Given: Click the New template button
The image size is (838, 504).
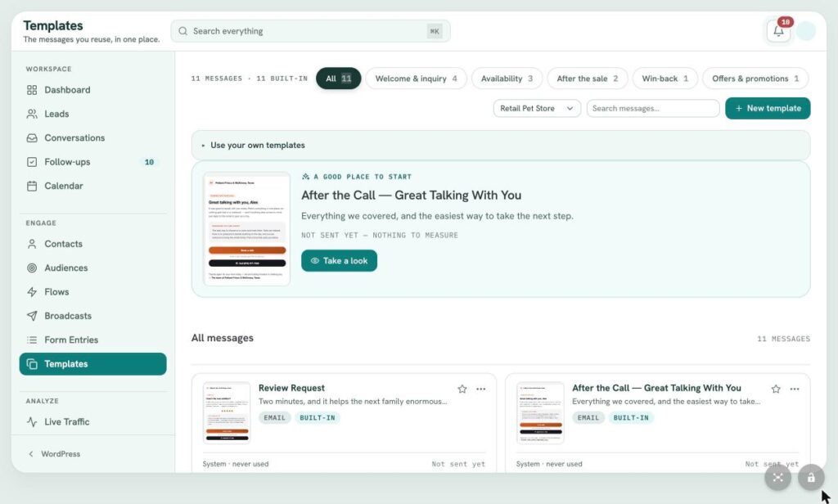Looking at the screenshot, I should (768, 108).
